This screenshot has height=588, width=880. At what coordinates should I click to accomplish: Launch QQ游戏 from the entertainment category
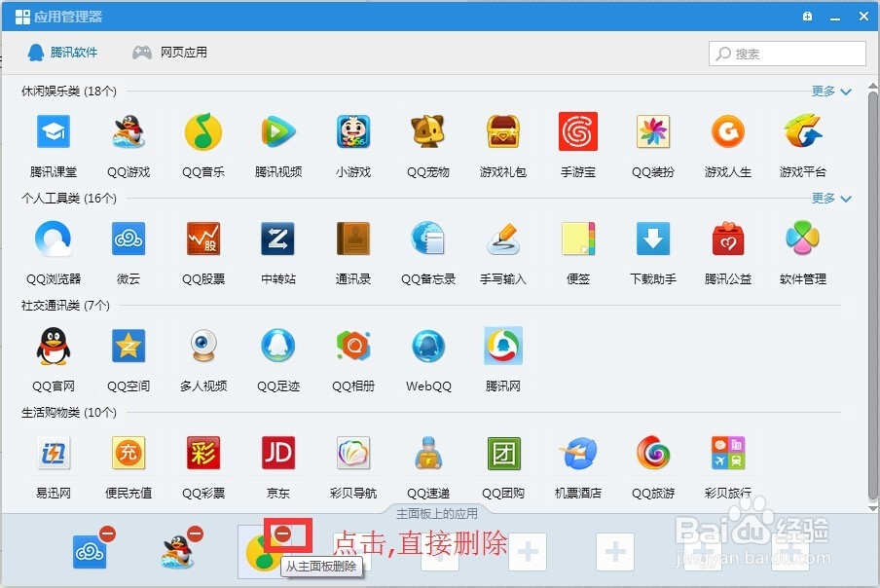[128, 131]
